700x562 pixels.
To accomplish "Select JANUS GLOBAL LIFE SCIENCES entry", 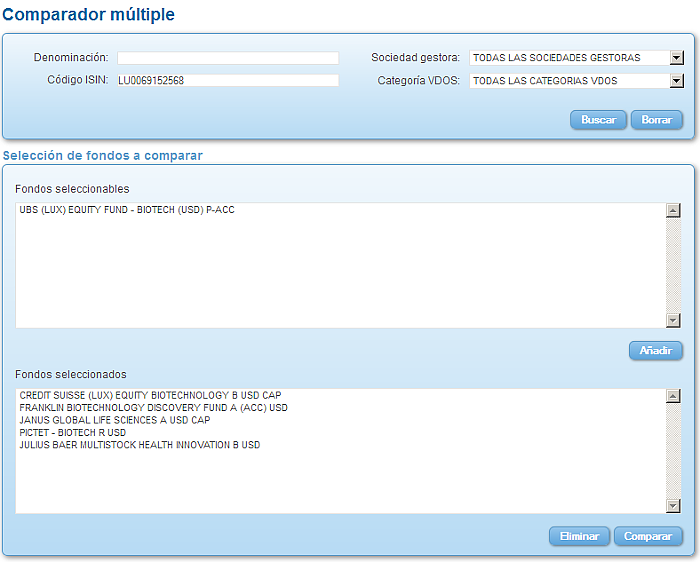I will pos(115,420).
